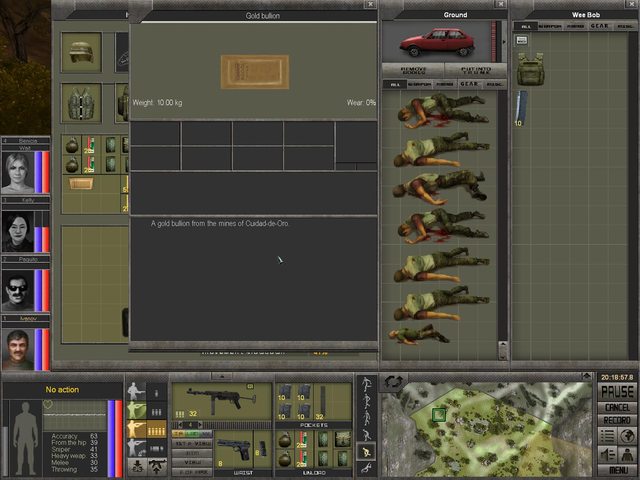The image size is (640, 480).
Task: Select the highlighted long burst fire mode
Action: point(147,429)
